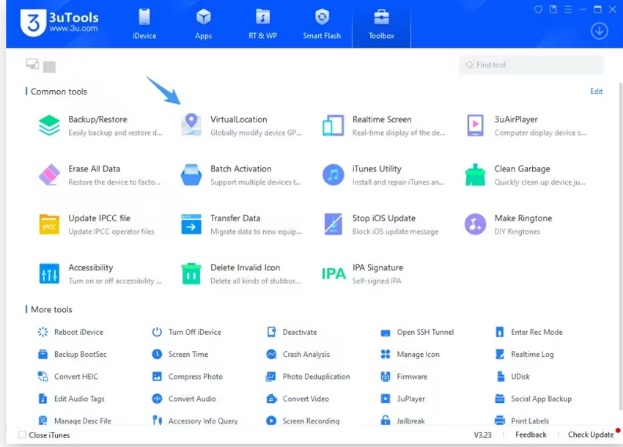Click the bookmark icon in title bar
The width and height of the screenshot is (623, 447).
[553, 9]
